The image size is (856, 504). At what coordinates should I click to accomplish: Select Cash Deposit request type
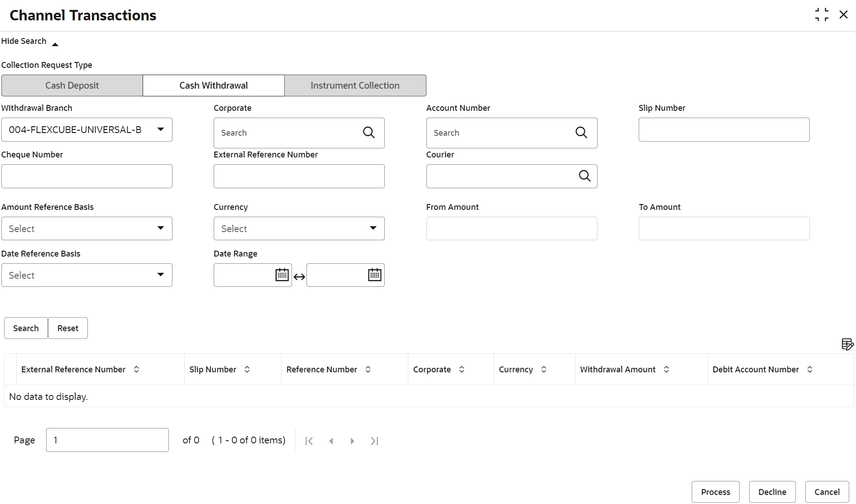72,86
